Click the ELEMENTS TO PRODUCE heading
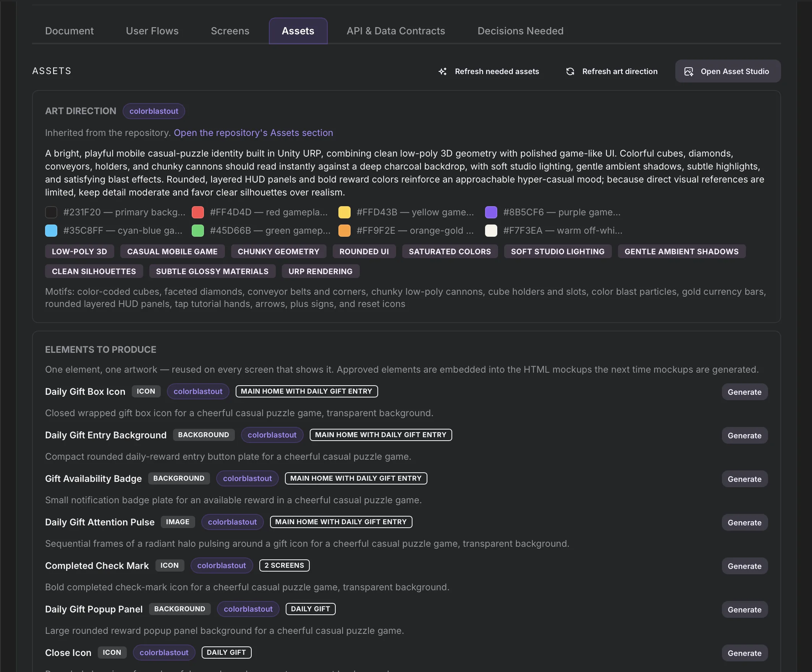Viewport: 812px width, 672px height. point(100,350)
